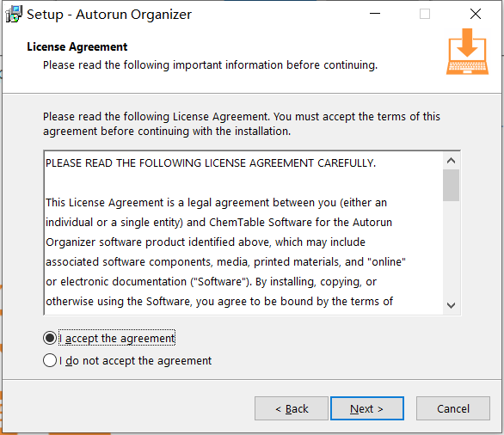Select "I accept the agreement" radio button
Image resolution: width=504 pixels, height=435 pixels.
(x=50, y=338)
